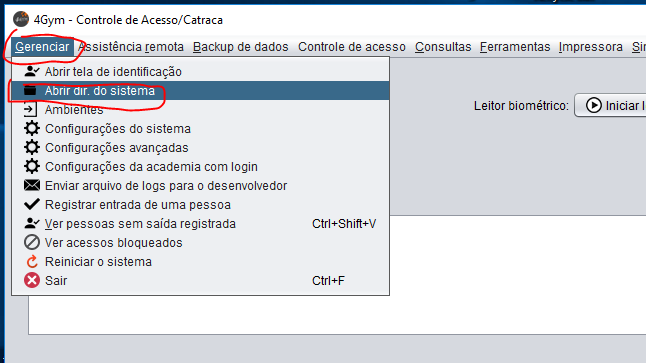Open the Backup de dados menu
The height and width of the screenshot is (363, 646).
(x=241, y=47)
